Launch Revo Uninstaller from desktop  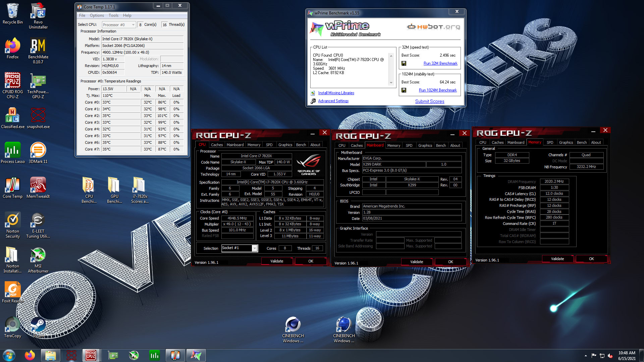[38, 16]
